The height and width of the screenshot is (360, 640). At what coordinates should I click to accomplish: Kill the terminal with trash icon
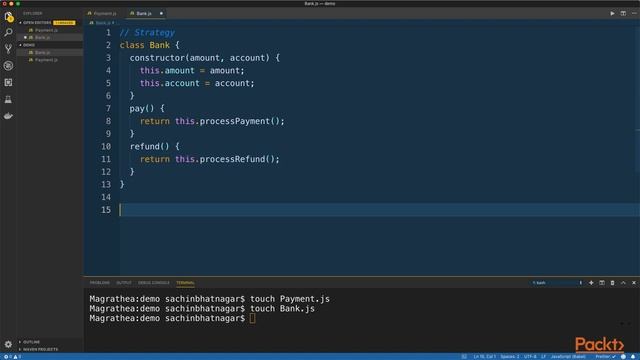612,282
